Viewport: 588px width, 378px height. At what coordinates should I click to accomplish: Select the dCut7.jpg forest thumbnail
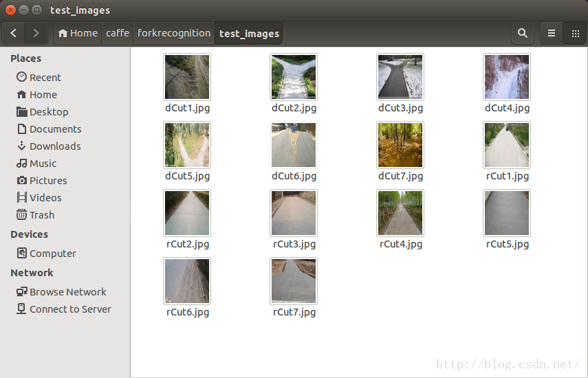pos(400,145)
